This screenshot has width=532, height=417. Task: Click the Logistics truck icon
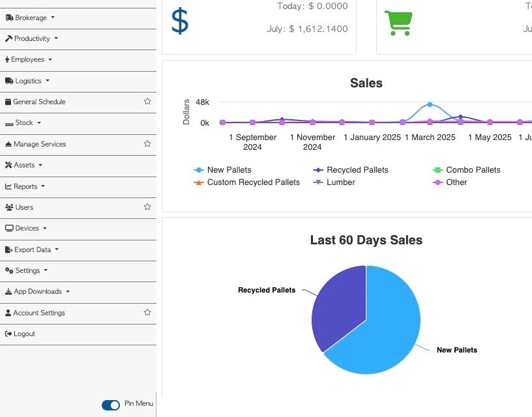pos(9,81)
